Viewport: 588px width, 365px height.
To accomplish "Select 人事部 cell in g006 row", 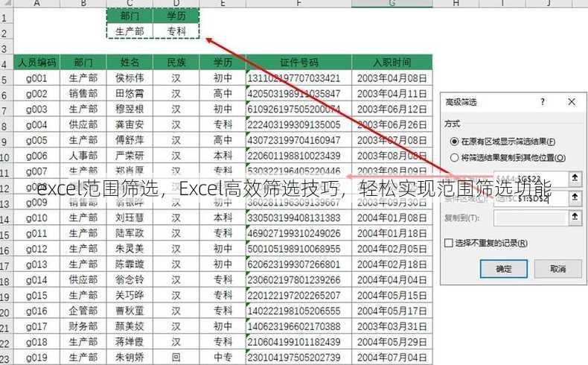I will point(83,156).
